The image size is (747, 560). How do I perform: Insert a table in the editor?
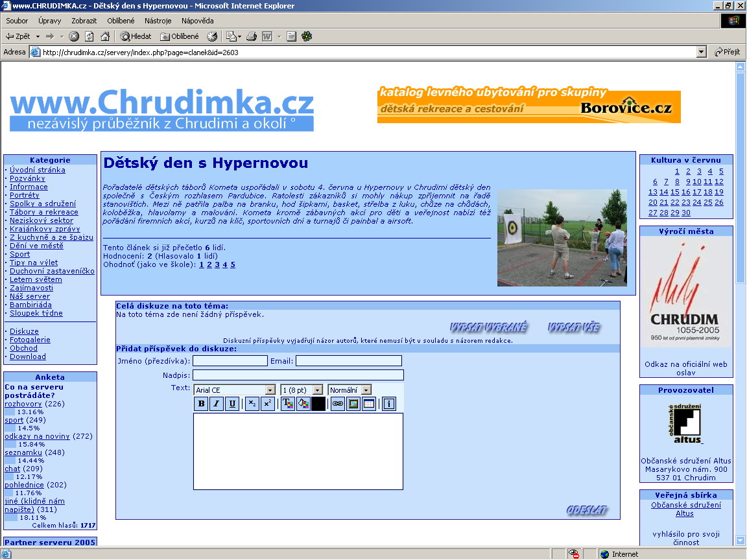tap(369, 404)
